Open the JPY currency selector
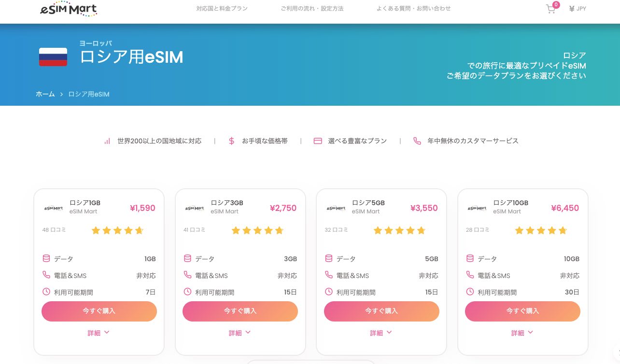This screenshot has width=620, height=364. click(578, 9)
